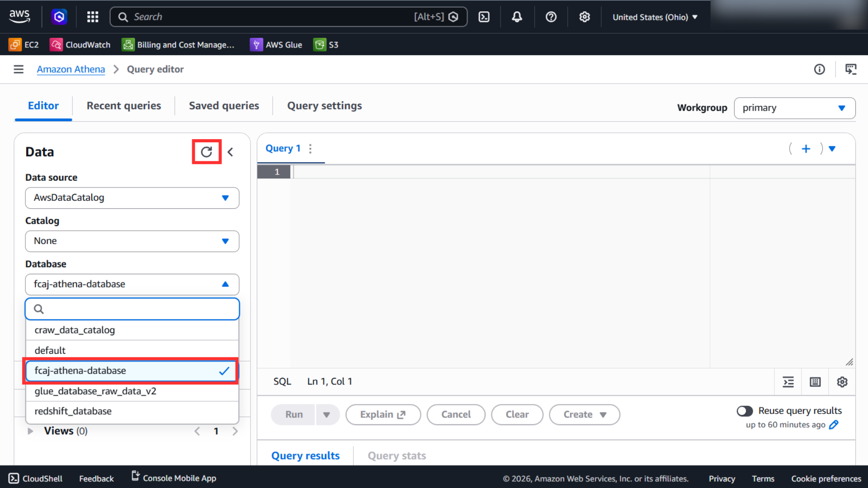Go to next Views page arrow
This screenshot has height=488, width=868.
click(x=235, y=431)
